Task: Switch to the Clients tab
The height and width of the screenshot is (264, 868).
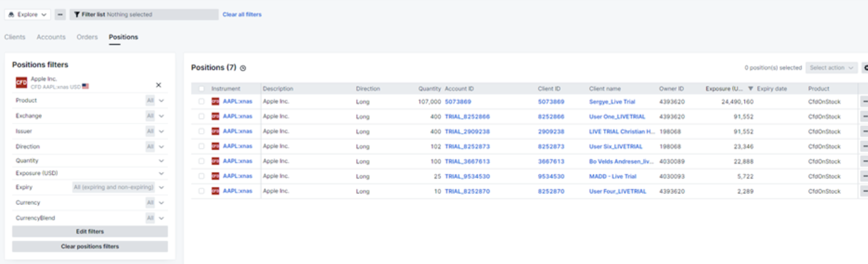Action: click(x=15, y=37)
